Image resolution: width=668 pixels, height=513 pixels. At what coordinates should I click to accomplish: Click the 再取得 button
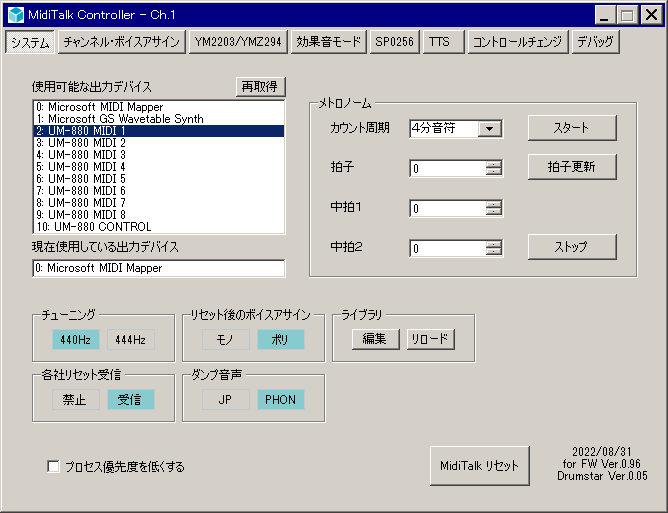tap(260, 87)
